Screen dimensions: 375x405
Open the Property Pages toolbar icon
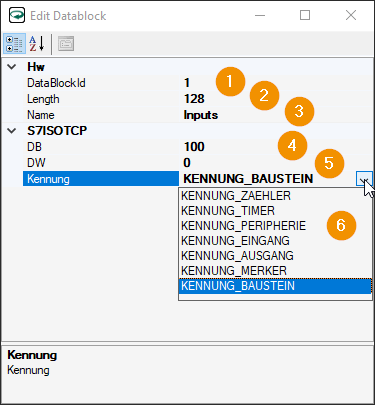coord(66,44)
